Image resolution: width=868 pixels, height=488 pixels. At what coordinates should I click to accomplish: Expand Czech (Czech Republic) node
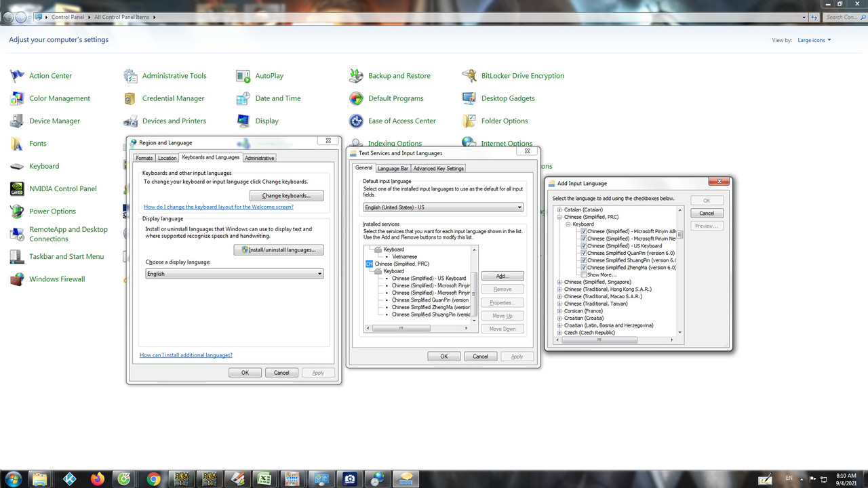559,333
